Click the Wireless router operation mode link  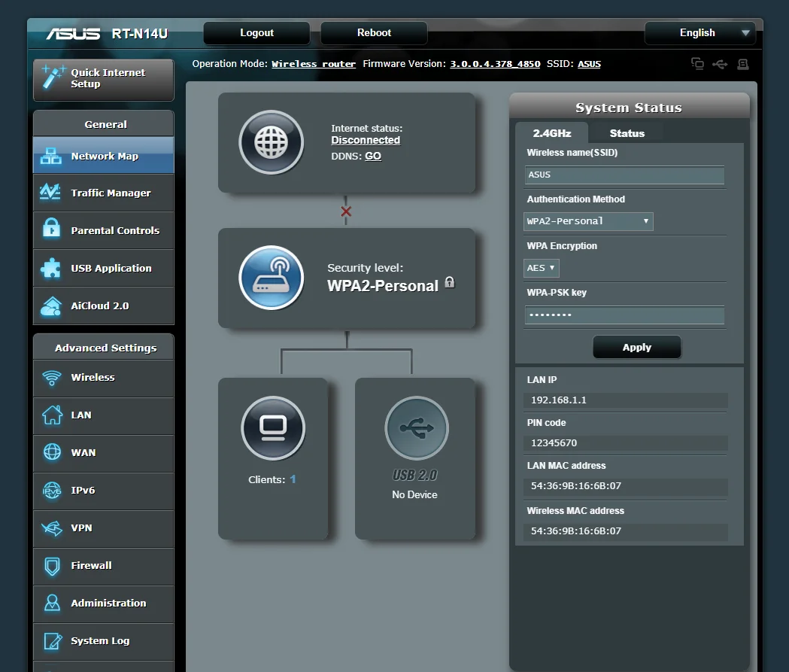(314, 64)
